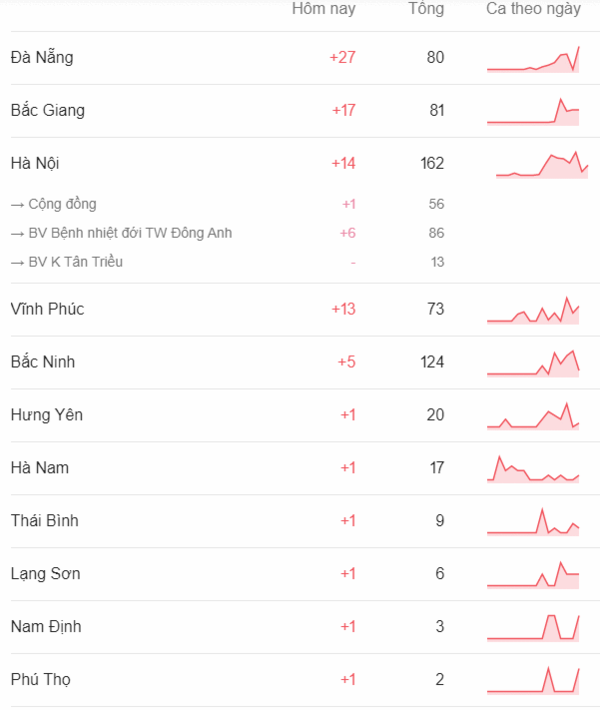Collapse the Hà Nội province row
Viewport: 600px width, 710px height.
coord(305,163)
